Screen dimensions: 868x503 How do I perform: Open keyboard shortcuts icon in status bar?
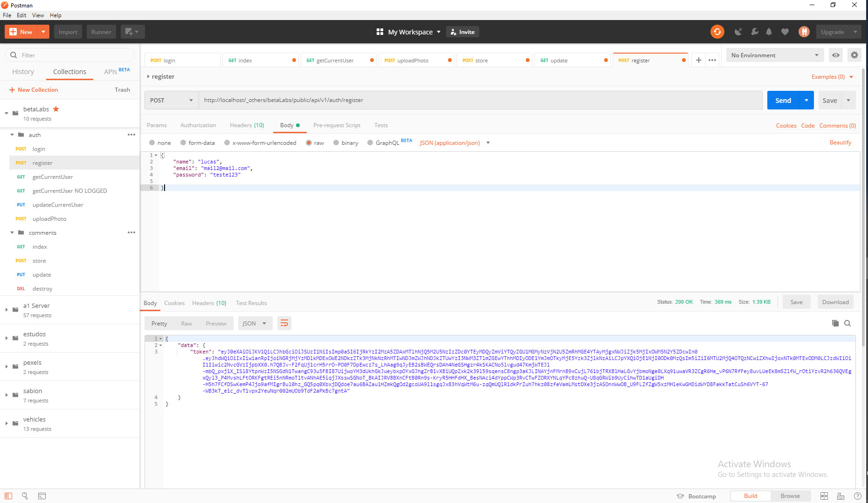tap(840, 496)
